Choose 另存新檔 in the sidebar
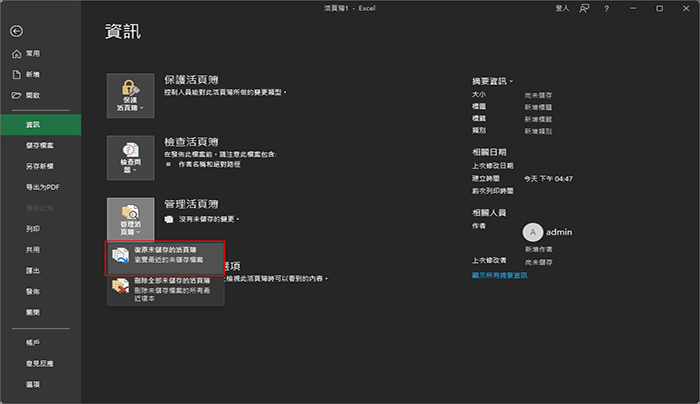This screenshot has width=700, height=404. [41, 166]
